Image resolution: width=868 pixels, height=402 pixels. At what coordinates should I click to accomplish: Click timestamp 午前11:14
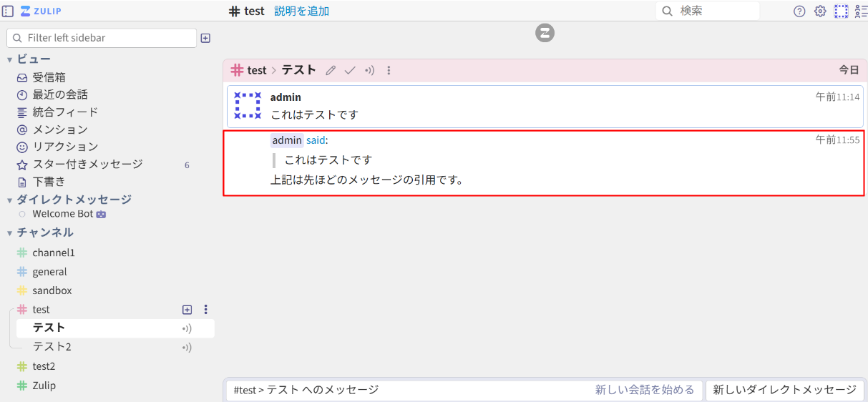838,97
